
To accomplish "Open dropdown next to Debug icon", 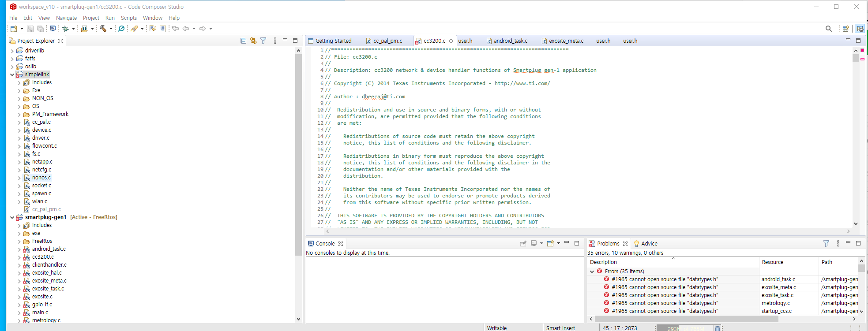I will pos(73,29).
